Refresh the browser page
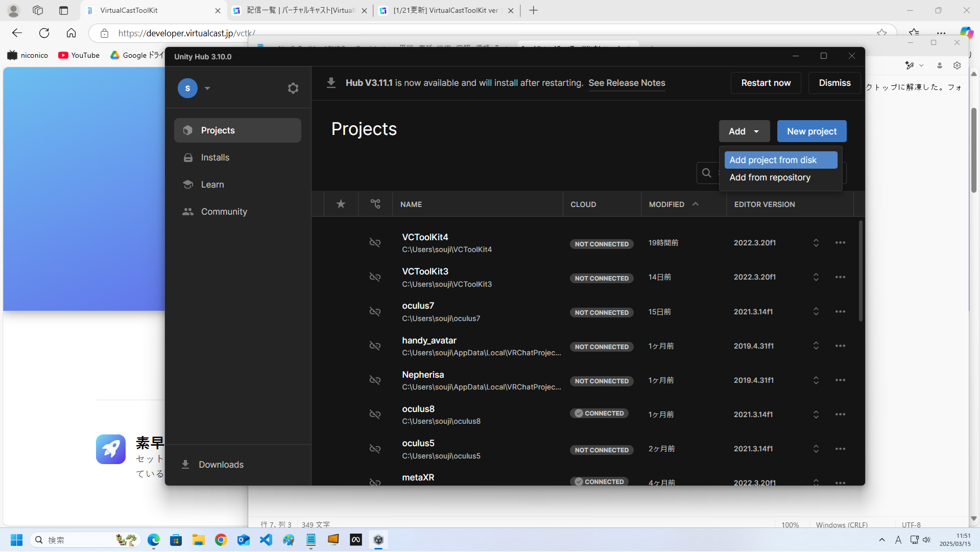Screen dimensions: 980x552 click(x=44, y=33)
